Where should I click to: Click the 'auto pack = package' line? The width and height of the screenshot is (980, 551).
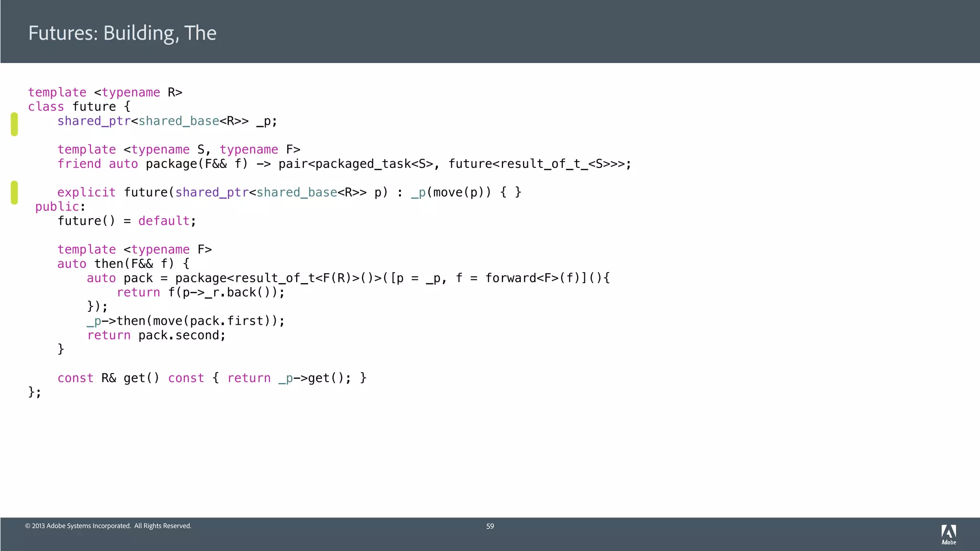[348, 278]
